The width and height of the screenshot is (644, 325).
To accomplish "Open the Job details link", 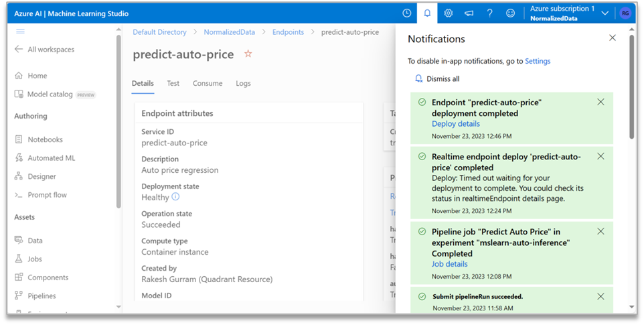I will click(x=449, y=264).
